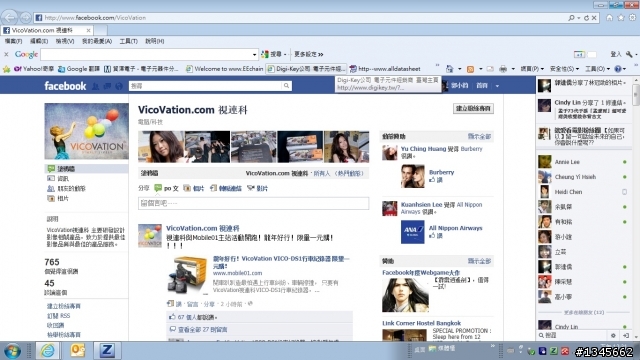
Task: Click chat sidebar settings gear icon
Action: [613, 336]
